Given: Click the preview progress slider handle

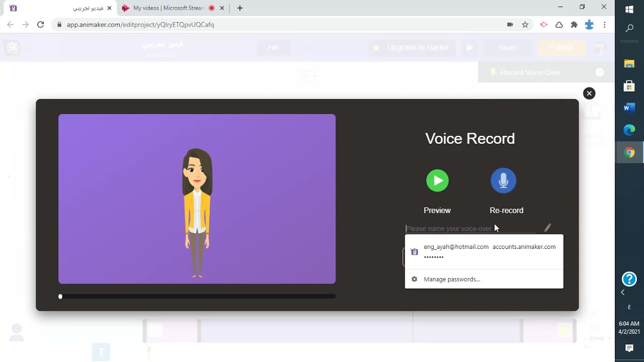Looking at the screenshot, I should pos(60,297).
